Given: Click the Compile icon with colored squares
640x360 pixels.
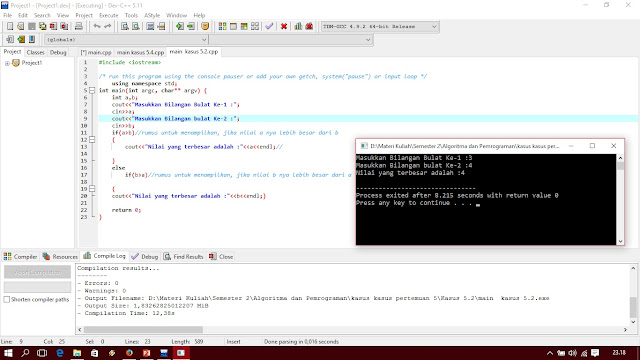Looking at the screenshot, I should (222, 27).
